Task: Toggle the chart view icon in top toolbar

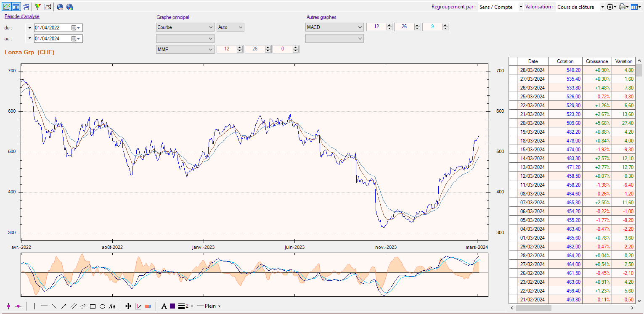Action: tap(6, 7)
